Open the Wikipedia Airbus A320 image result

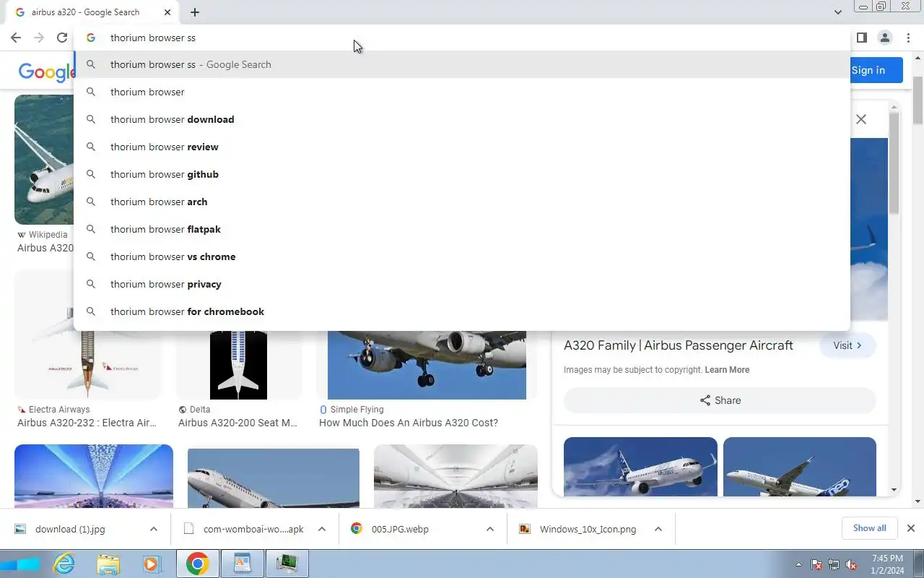[44, 160]
